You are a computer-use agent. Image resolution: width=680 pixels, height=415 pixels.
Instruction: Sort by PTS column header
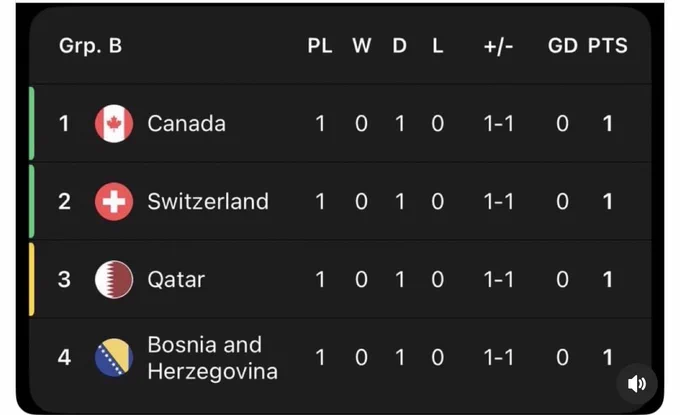(608, 46)
